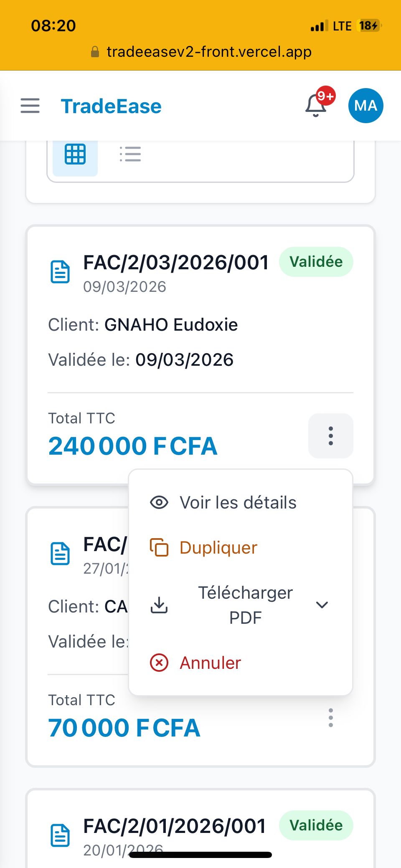Switch to grid view layout

coord(75,154)
